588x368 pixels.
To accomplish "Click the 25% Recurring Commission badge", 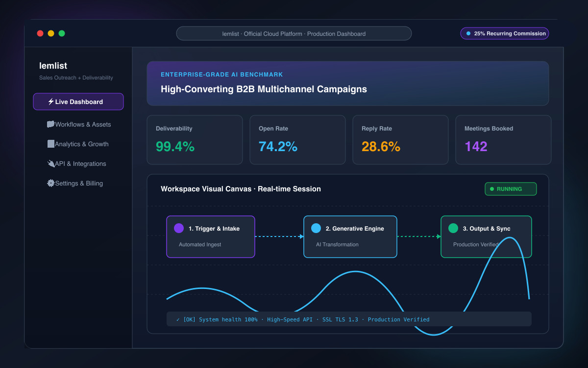I will [505, 33].
